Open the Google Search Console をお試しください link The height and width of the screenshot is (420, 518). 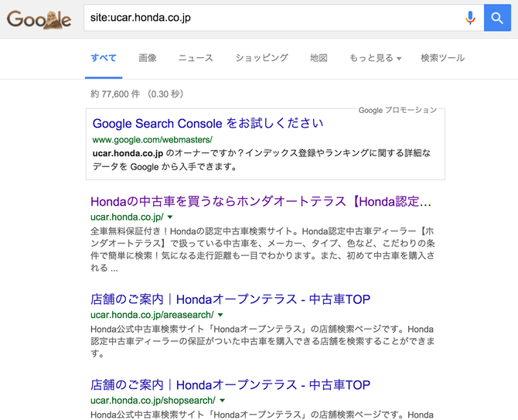[208, 124]
